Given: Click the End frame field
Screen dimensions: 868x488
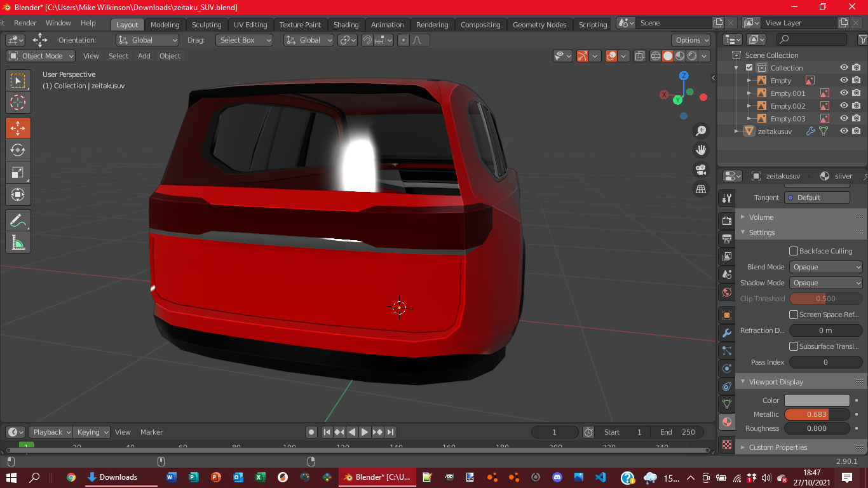Looking at the screenshot, I should point(679,432).
